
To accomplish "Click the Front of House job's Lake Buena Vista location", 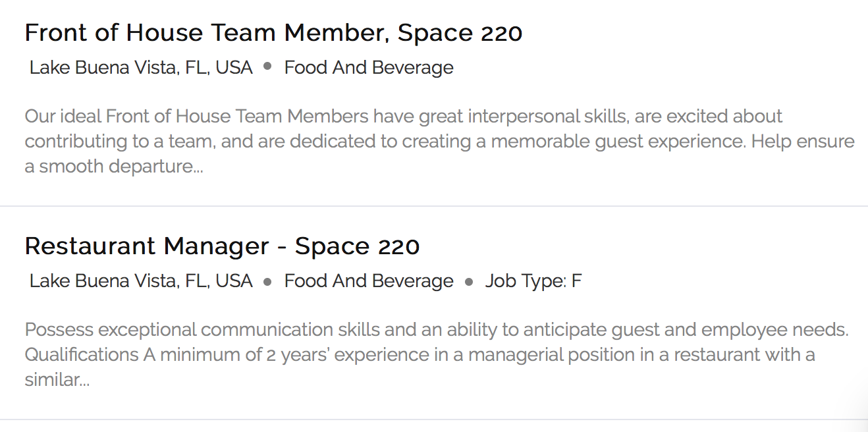I will coord(141,67).
